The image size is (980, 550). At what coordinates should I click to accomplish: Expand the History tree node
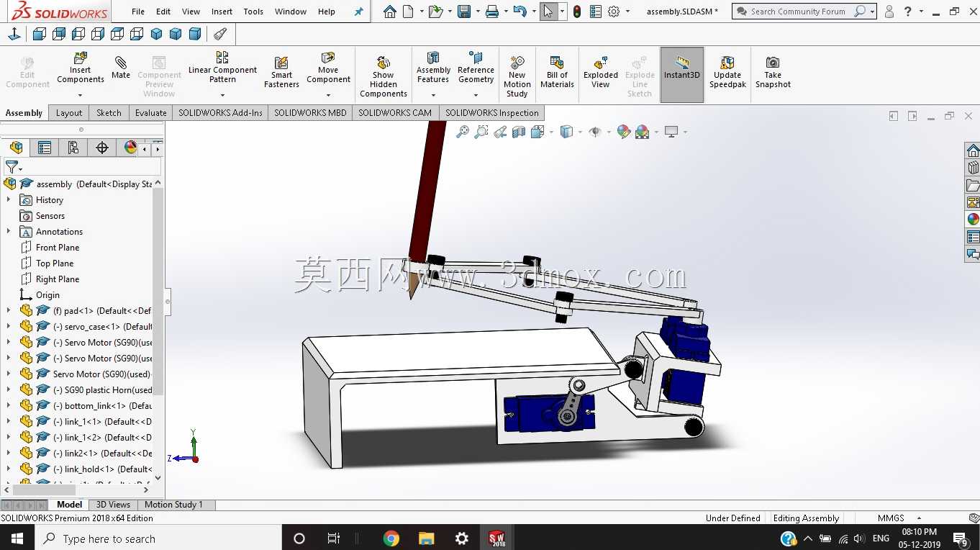[x=9, y=199]
